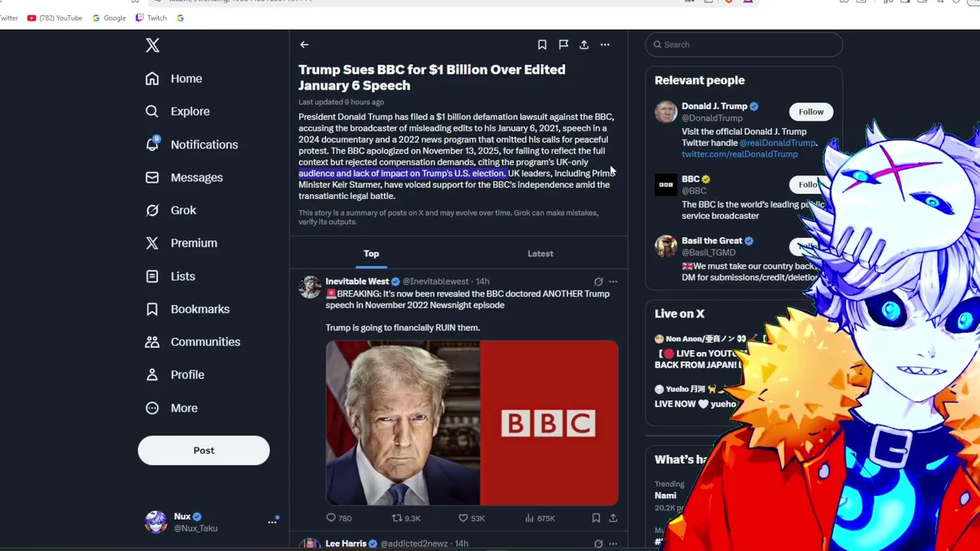The height and width of the screenshot is (551, 980).
Task: Click the Live on X heading
Action: [x=679, y=314]
